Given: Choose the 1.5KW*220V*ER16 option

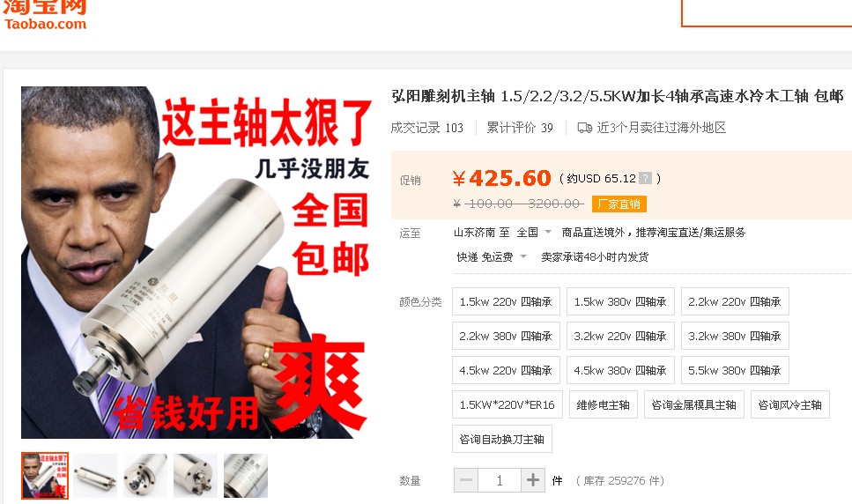Looking at the screenshot, I should tap(507, 404).
